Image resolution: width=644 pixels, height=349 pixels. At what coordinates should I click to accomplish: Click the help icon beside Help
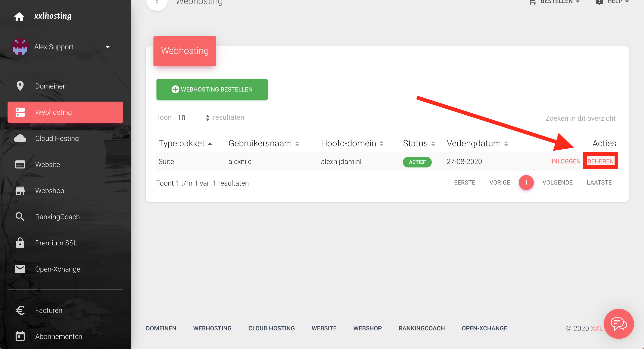599,2
